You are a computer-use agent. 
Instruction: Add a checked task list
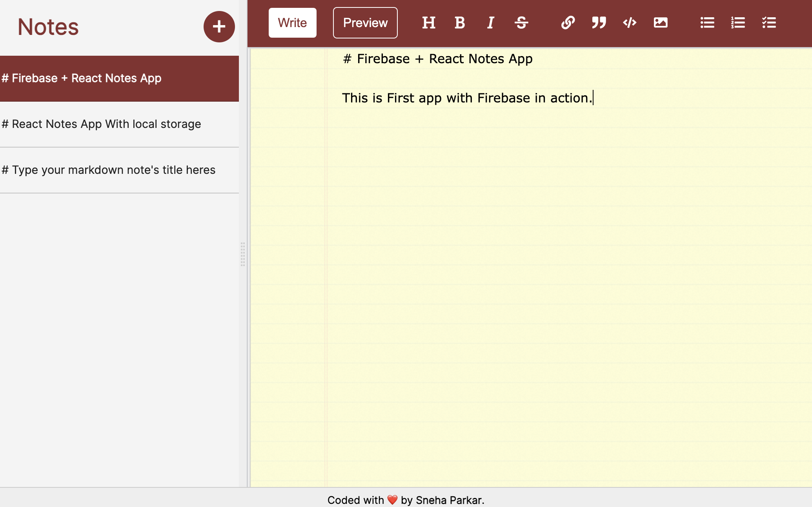point(769,23)
